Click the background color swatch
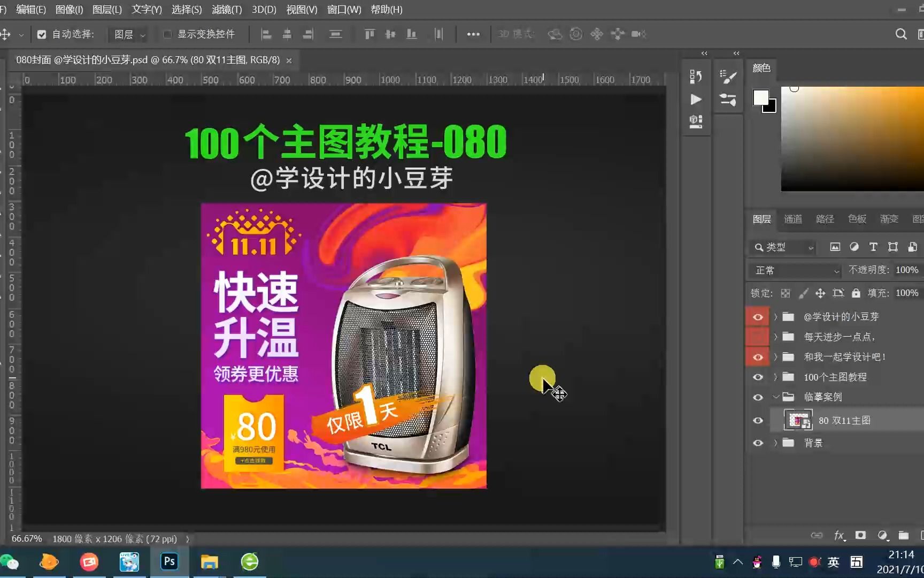924x578 pixels. (772, 108)
